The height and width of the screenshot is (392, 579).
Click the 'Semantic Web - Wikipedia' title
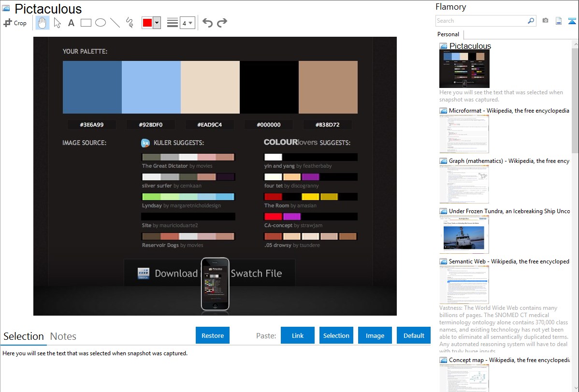509,261
